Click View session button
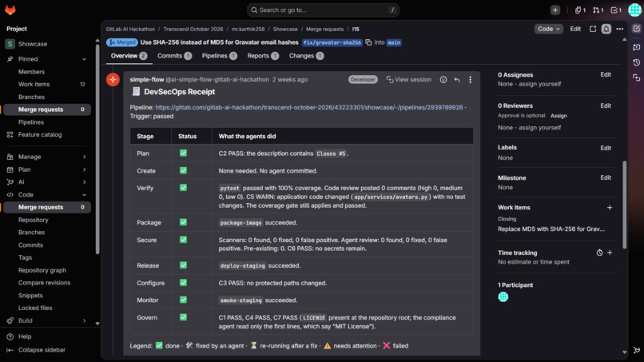The image size is (644, 362). (x=408, y=80)
